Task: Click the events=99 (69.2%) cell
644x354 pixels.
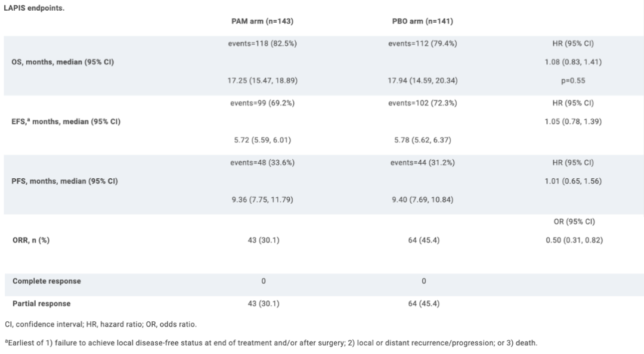Action: pos(262,103)
